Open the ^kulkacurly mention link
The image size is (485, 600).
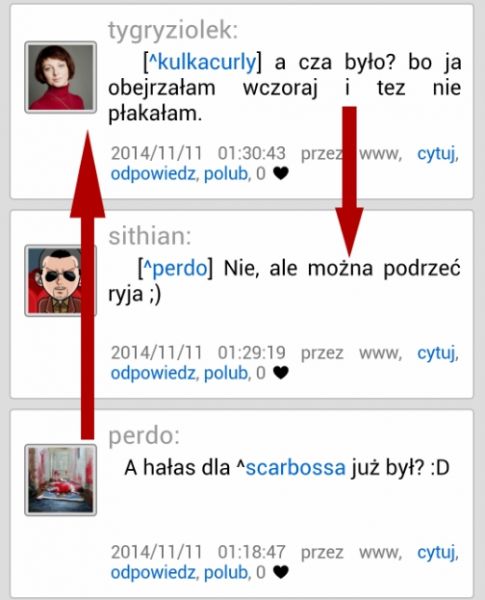coord(202,62)
